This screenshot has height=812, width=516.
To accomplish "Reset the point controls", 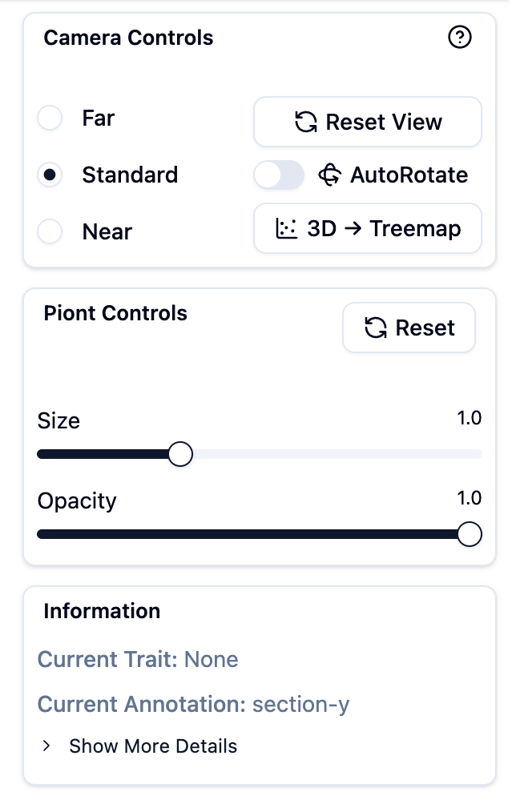I will [409, 327].
